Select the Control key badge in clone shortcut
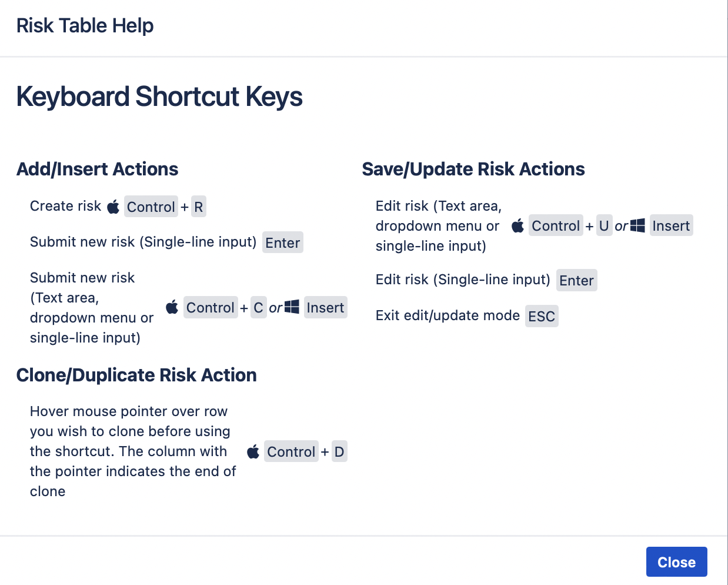Viewport: 728px width, 585px height. click(x=291, y=451)
